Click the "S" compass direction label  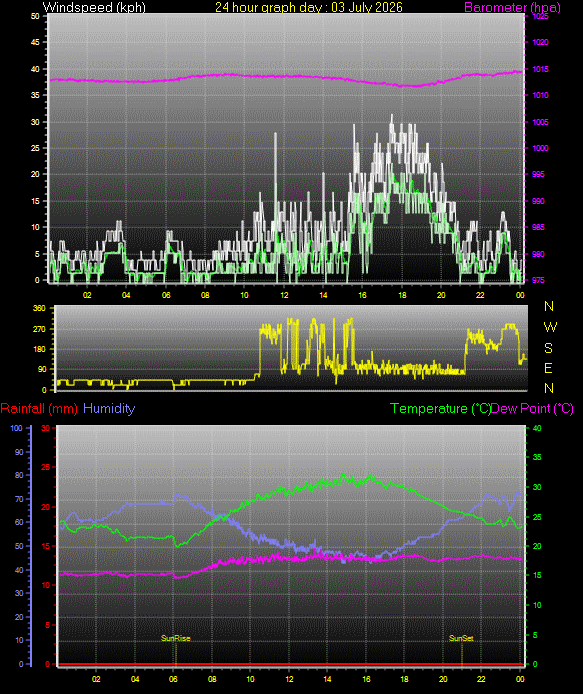click(548, 348)
